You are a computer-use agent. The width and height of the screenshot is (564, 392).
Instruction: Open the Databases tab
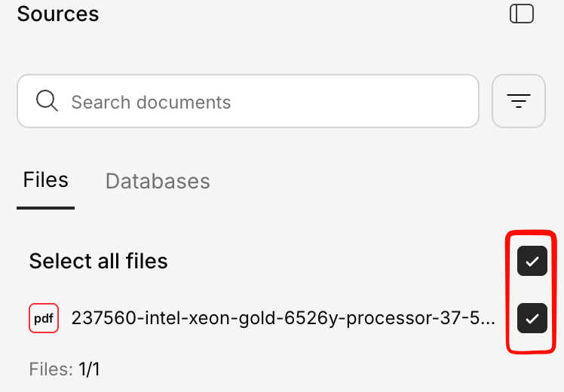click(158, 181)
